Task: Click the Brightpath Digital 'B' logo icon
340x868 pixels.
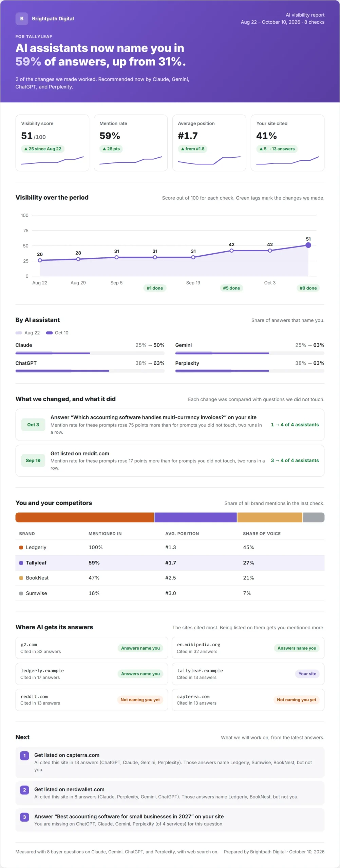Action: coord(22,19)
